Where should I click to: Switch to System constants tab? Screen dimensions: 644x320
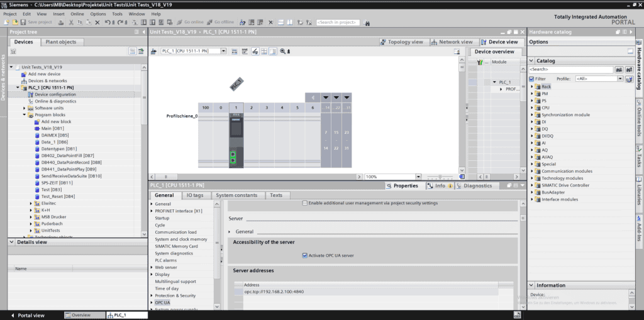[x=236, y=196]
